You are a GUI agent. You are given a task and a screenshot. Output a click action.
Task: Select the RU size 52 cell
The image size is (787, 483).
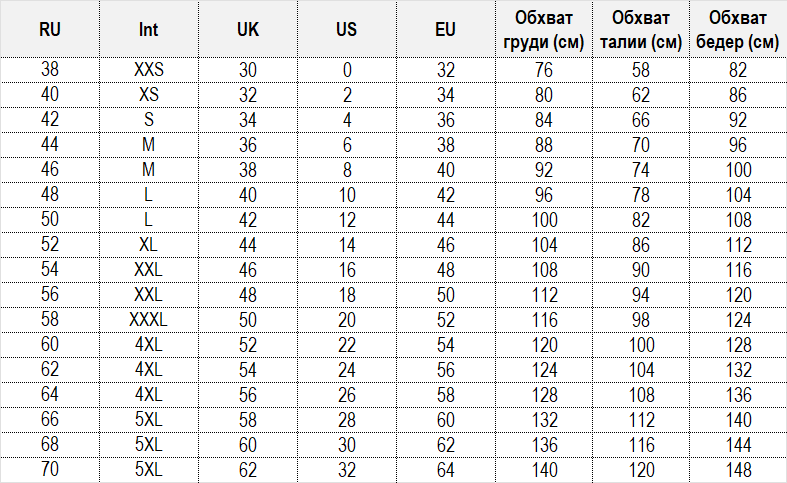tap(50, 245)
